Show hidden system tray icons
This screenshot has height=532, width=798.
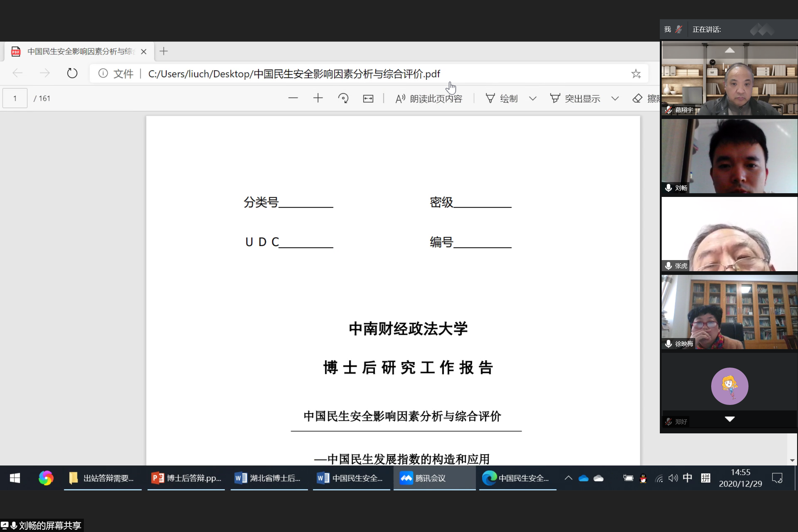[x=568, y=478]
